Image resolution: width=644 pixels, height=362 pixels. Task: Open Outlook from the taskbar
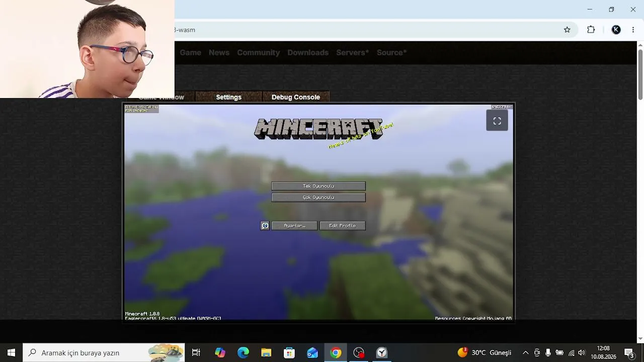click(x=312, y=352)
